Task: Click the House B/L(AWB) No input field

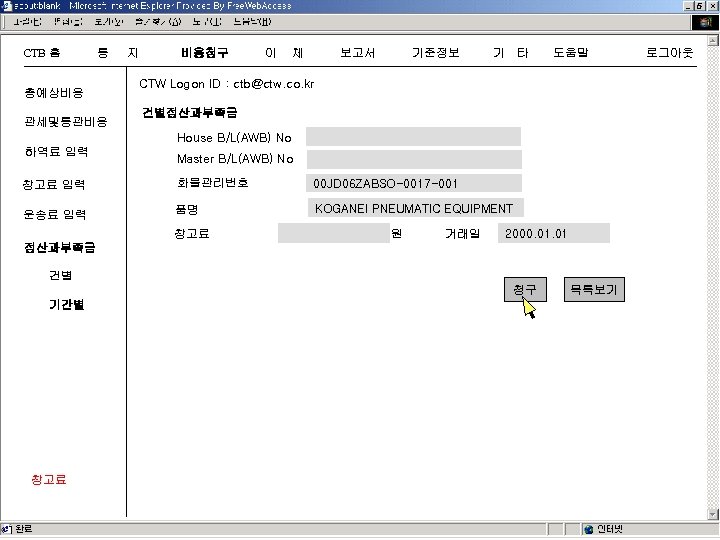Action: [x=413, y=137]
